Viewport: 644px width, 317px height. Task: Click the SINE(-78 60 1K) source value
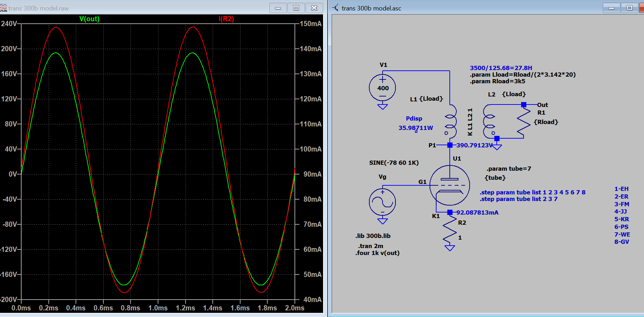tap(394, 163)
